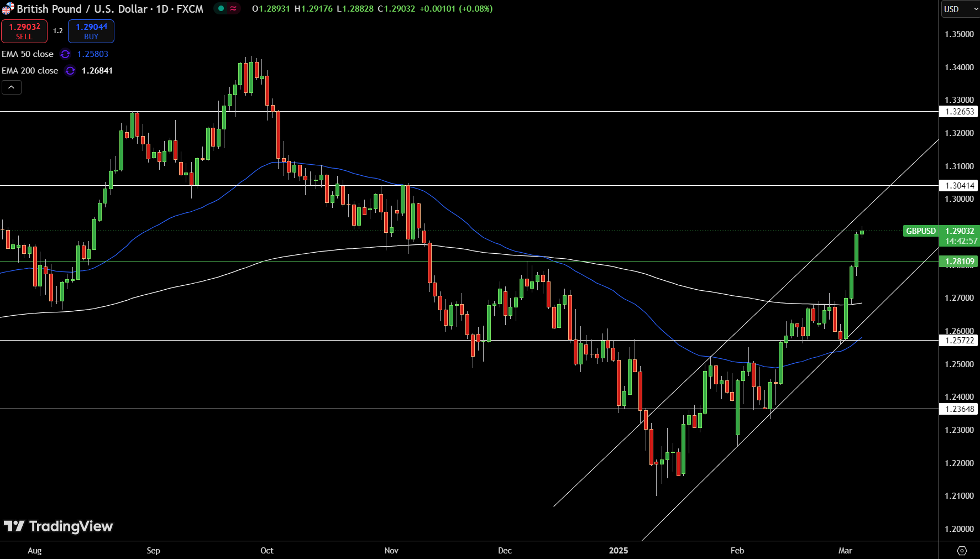Open chart settings gear icon

point(962,551)
